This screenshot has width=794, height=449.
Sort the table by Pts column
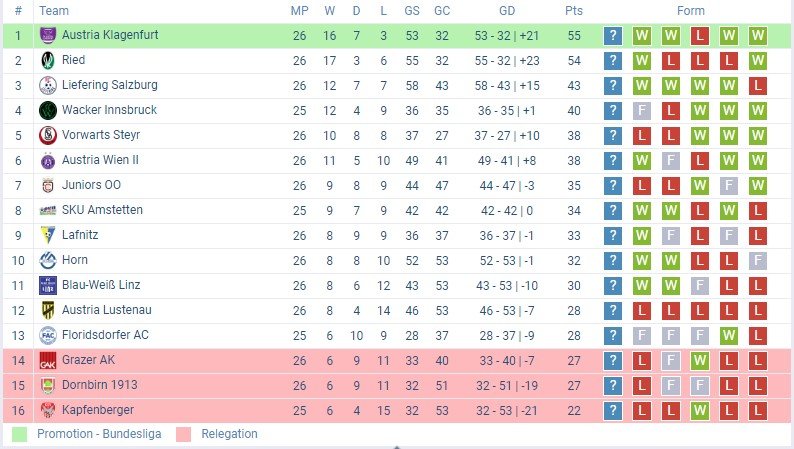[574, 11]
